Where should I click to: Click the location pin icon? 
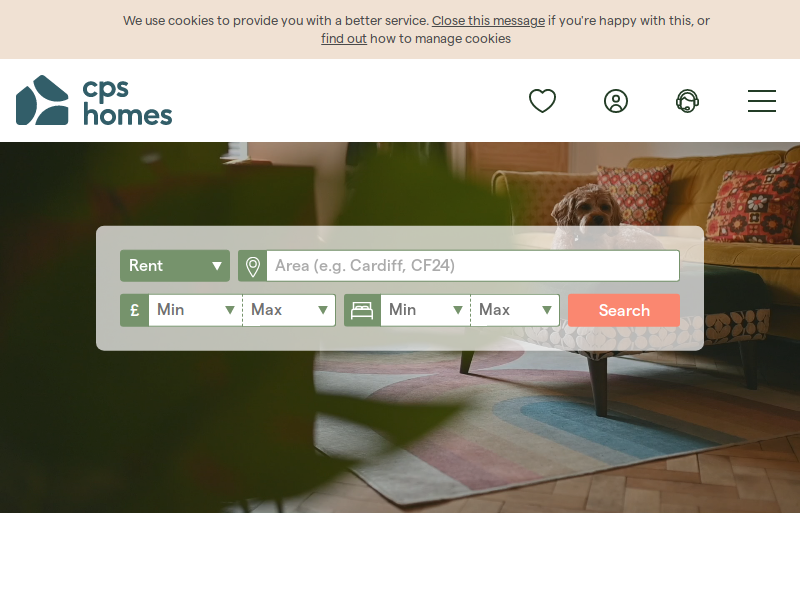(x=253, y=266)
